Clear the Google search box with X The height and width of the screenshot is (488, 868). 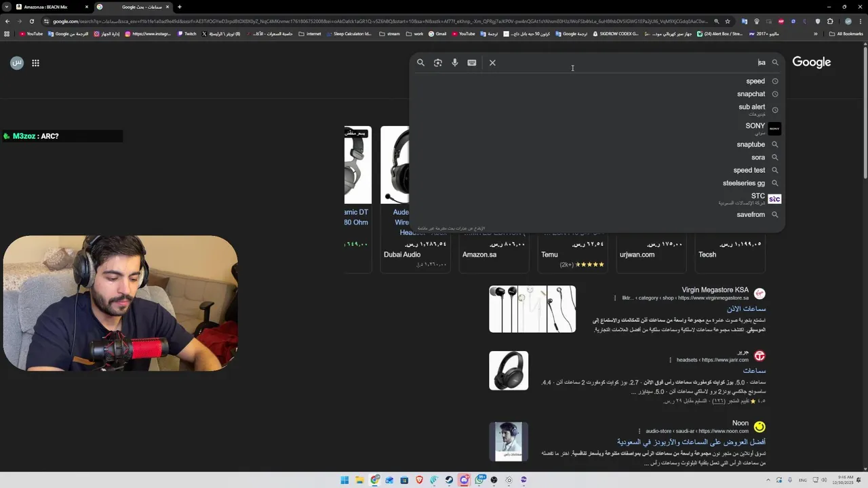492,62
